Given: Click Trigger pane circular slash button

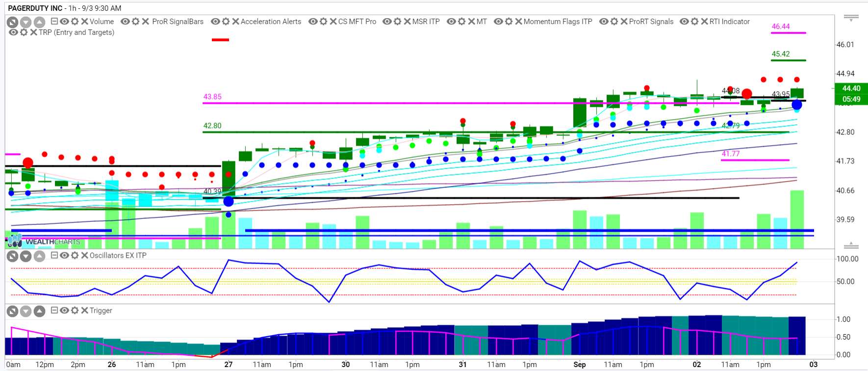Looking at the screenshot, I should (x=12, y=311).
